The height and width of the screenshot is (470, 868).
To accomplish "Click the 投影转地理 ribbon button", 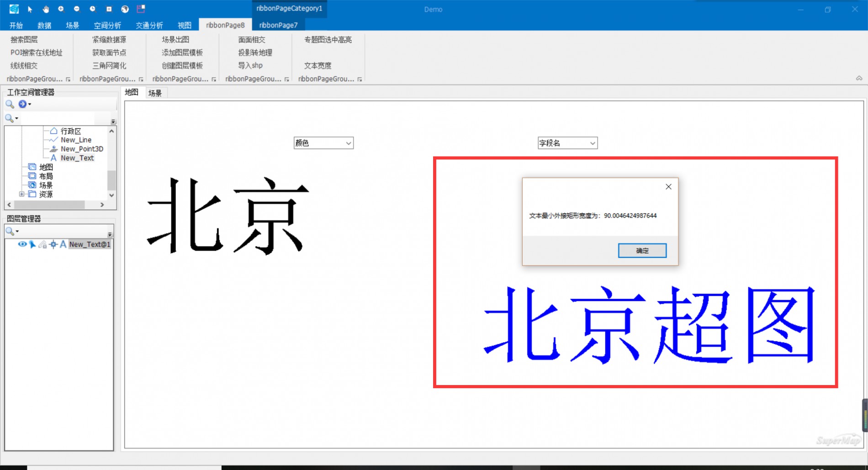I will pyautogui.click(x=255, y=53).
